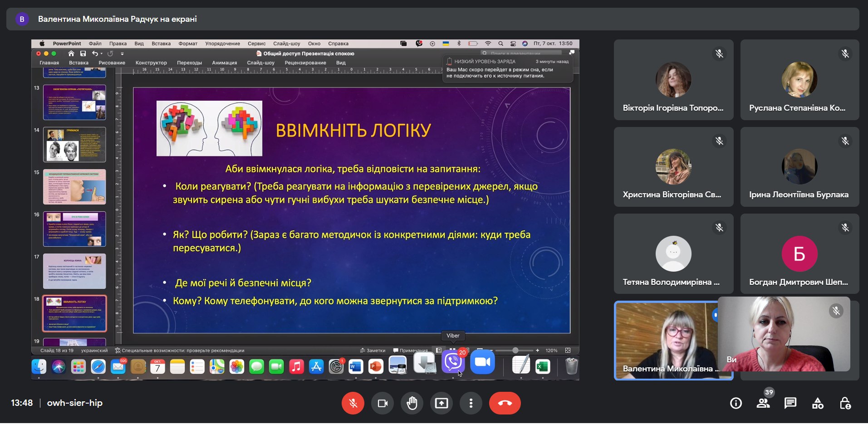The height and width of the screenshot is (424, 868).
Task: Click the low battery notification banner
Action: click(507, 68)
